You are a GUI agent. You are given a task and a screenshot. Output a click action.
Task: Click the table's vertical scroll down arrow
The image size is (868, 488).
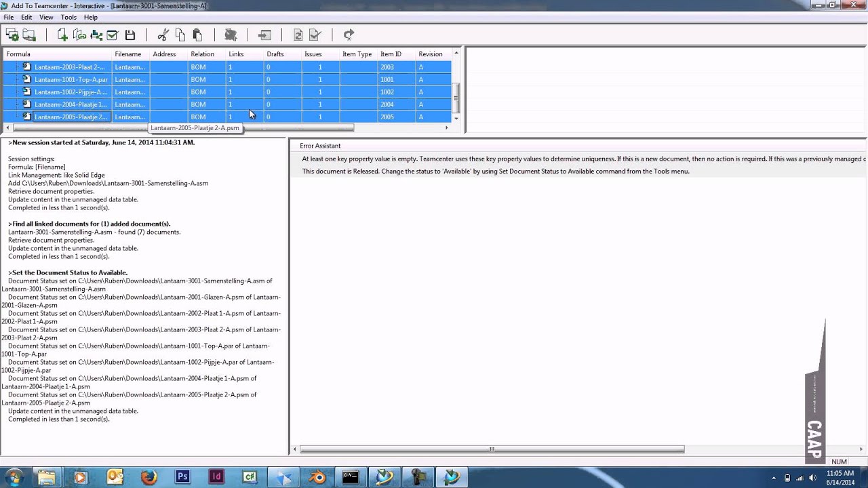[x=456, y=119]
